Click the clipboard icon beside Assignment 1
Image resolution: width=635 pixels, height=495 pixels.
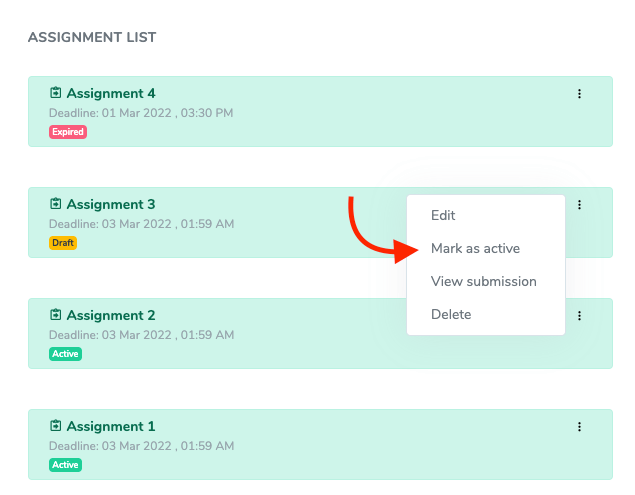pyautogui.click(x=56, y=427)
